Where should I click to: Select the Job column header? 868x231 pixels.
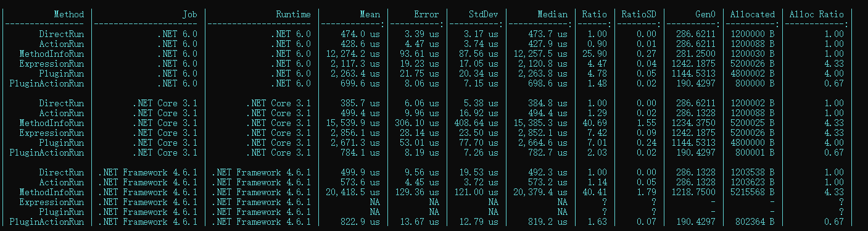[x=190, y=14]
